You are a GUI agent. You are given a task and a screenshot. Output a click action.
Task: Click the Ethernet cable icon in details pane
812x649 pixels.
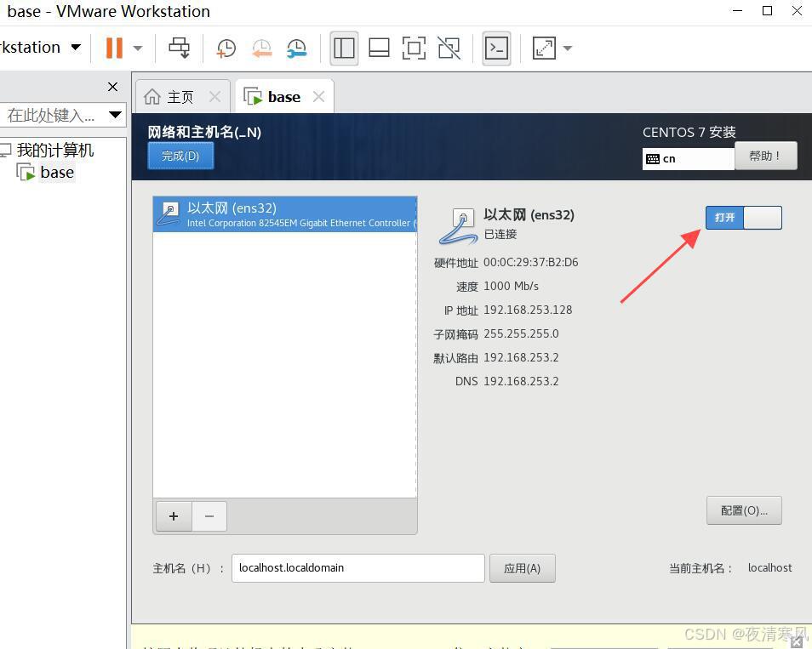point(458,226)
